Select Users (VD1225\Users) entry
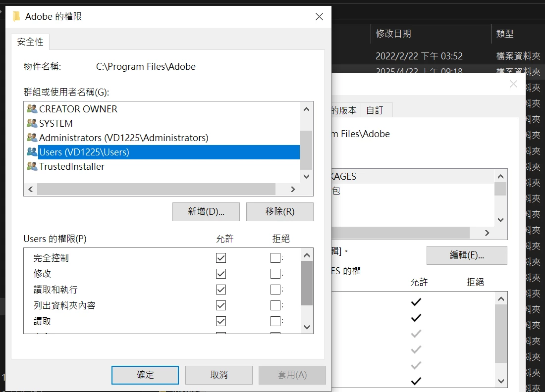The width and height of the screenshot is (545, 392). (168, 152)
